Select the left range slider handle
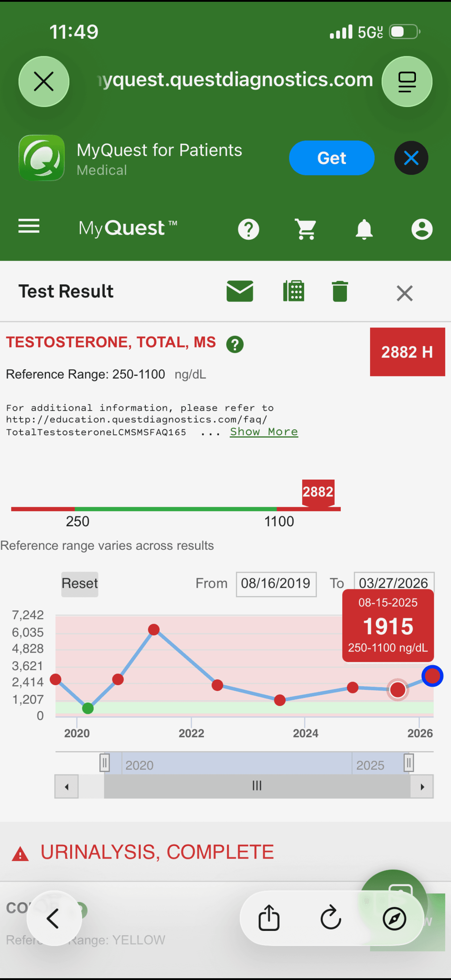The width and height of the screenshot is (451, 980). click(x=105, y=762)
